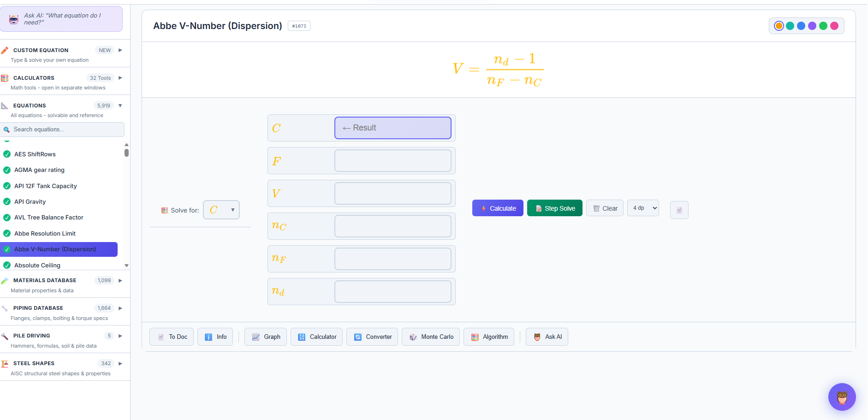Viewport: 868px width, 420px height.
Task: Click the Search equations input field
Action: (62, 130)
